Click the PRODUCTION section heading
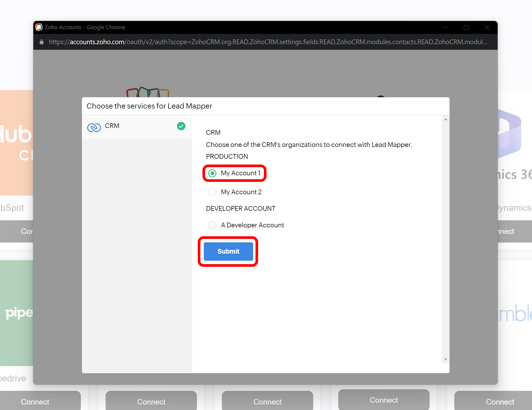532x410 pixels. tap(227, 157)
